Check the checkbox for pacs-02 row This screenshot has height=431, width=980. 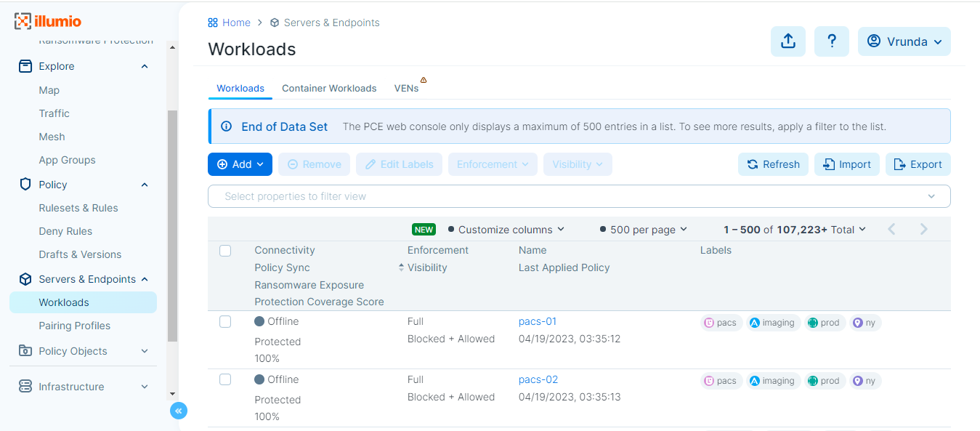[x=225, y=379]
